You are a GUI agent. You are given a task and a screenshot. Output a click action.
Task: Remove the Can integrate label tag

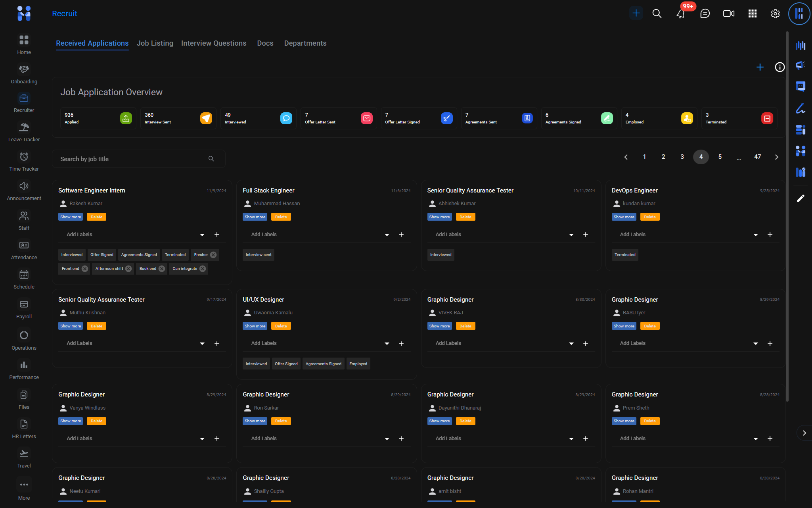tap(203, 269)
